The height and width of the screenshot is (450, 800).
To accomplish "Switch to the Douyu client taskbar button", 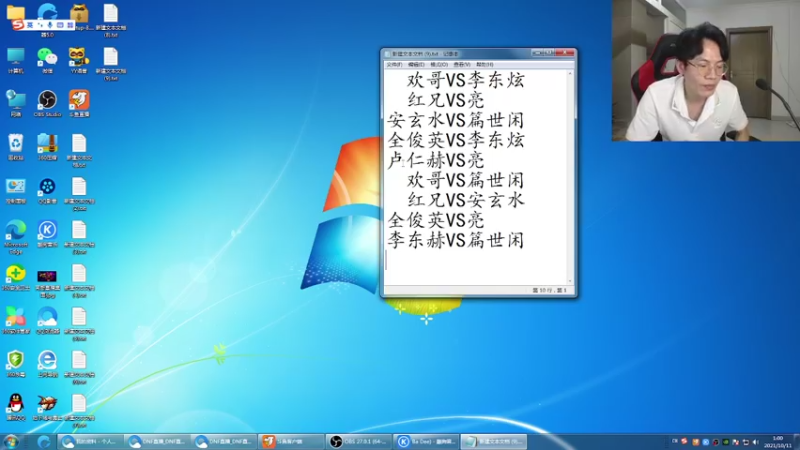I will pyautogui.click(x=291, y=442).
